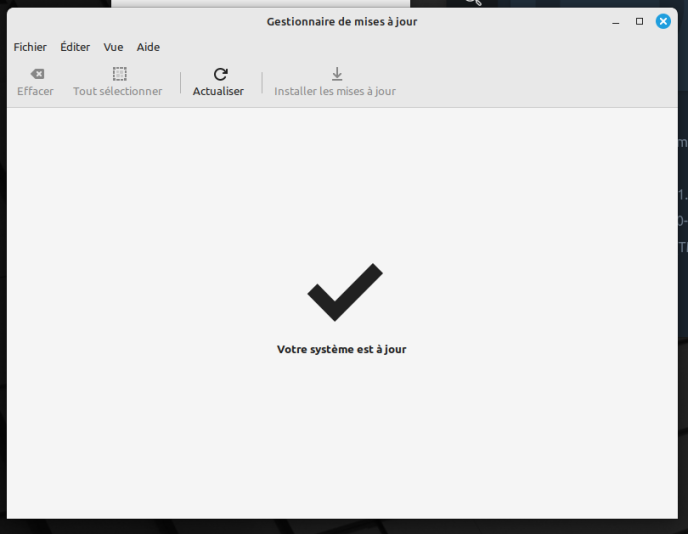Click the Votre système est à jour message
The width and height of the screenshot is (688, 534).
342,350
